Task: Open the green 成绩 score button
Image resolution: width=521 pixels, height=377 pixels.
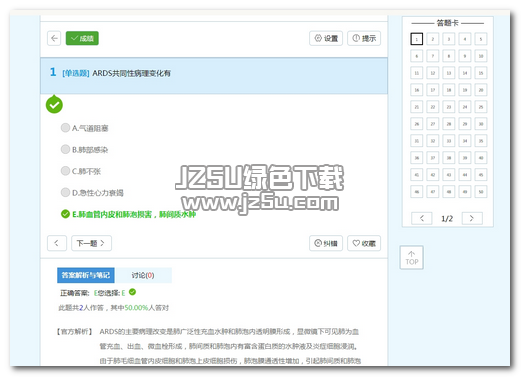Action: click(x=82, y=38)
